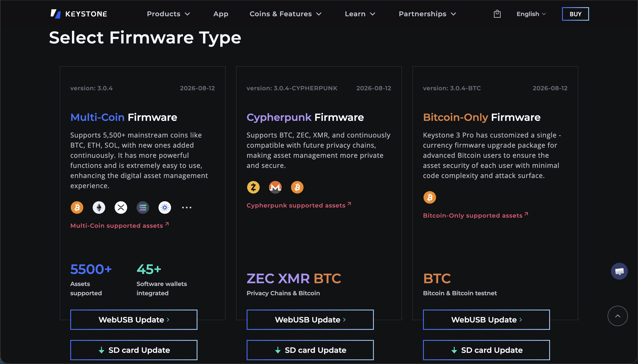Go to the App menu item
The width and height of the screenshot is (638, 364).
(221, 14)
